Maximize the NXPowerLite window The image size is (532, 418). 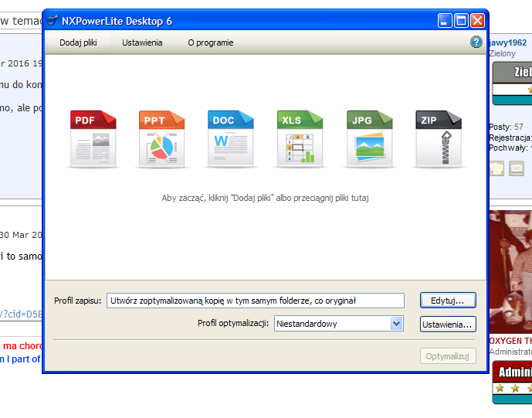click(461, 21)
